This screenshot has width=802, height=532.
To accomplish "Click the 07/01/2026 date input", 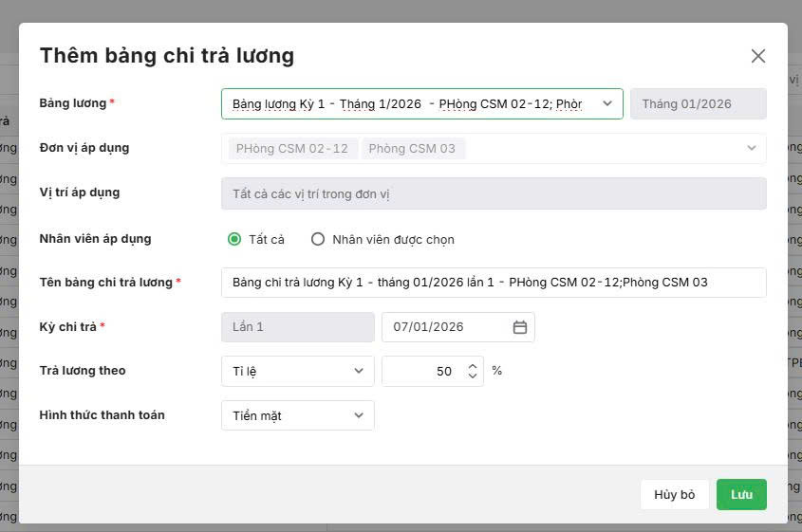I will tap(446, 327).
